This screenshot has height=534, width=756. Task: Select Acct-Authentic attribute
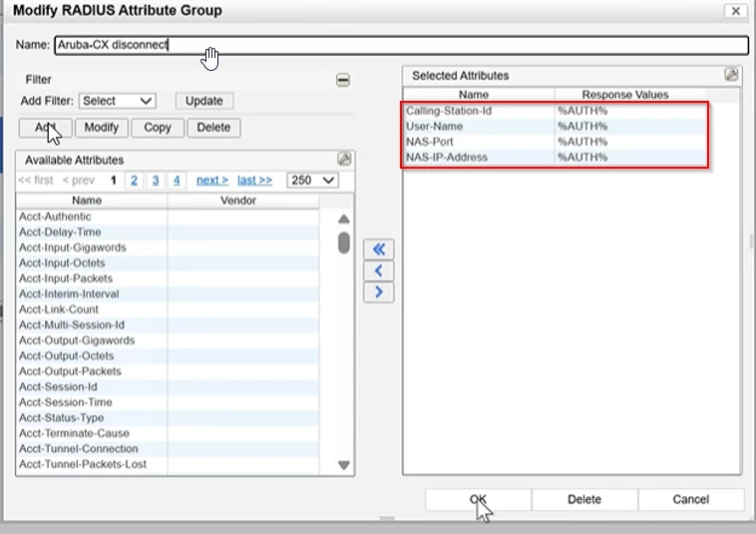point(168,217)
